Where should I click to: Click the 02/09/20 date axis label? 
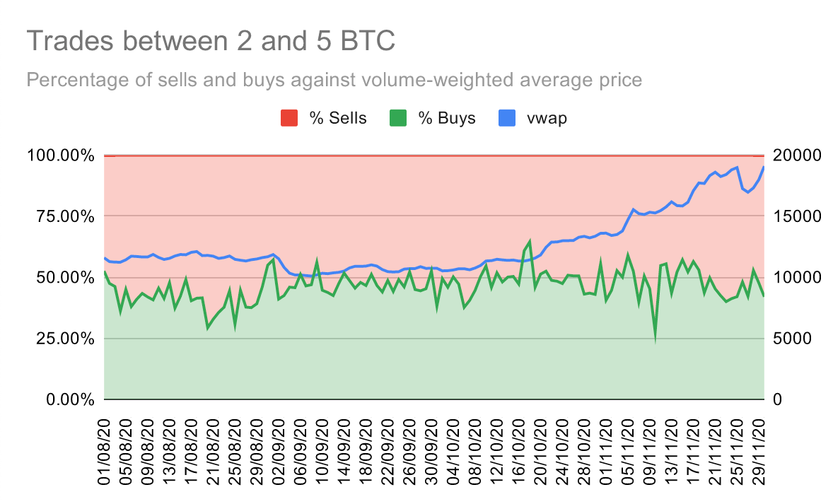coord(279,452)
